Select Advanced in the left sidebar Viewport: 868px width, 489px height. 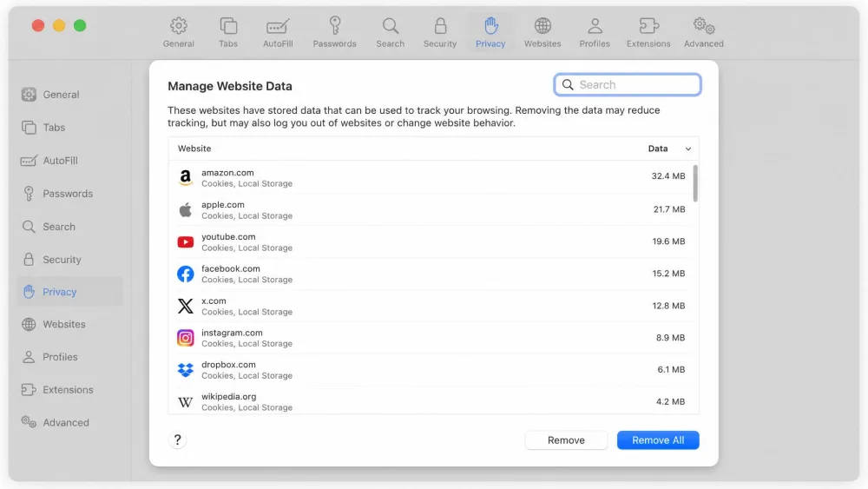[69, 422]
